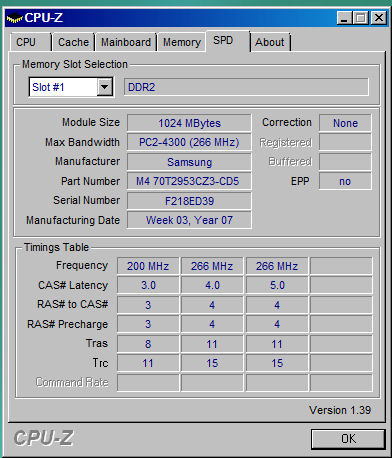Click the Part Number label
The height and width of the screenshot is (458, 392).
pyautogui.click(x=90, y=181)
